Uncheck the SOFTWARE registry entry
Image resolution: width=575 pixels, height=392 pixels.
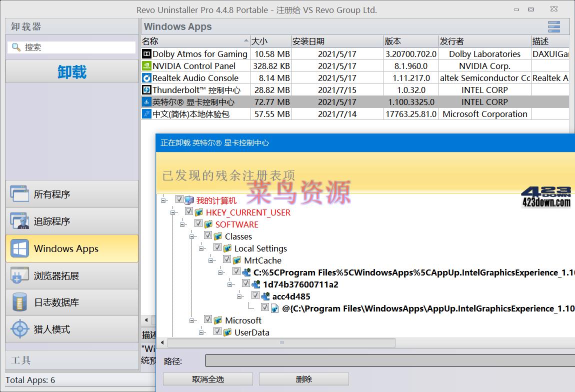tap(198, 223)
